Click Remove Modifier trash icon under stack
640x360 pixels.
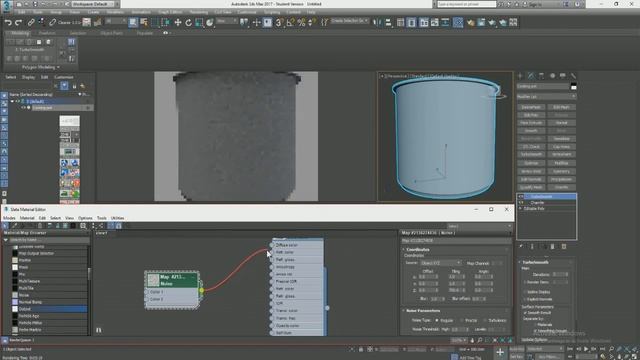(553, 247)
